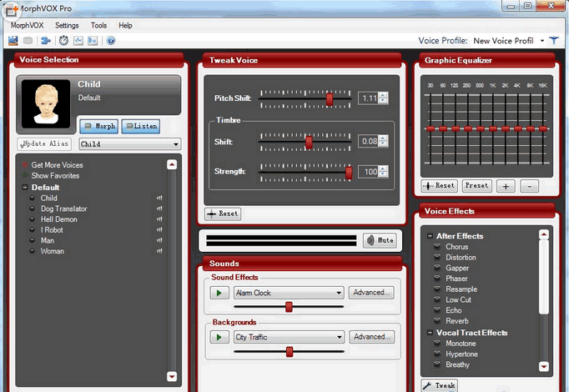
Task: Click the Tweak button under Voice Effects
Action: (440, 385)
